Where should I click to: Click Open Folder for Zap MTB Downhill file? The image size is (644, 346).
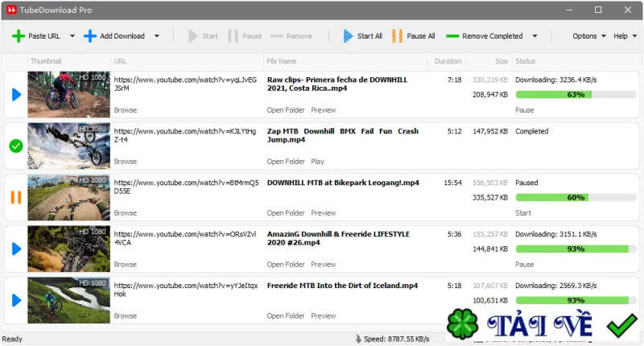tap(286, 161)
